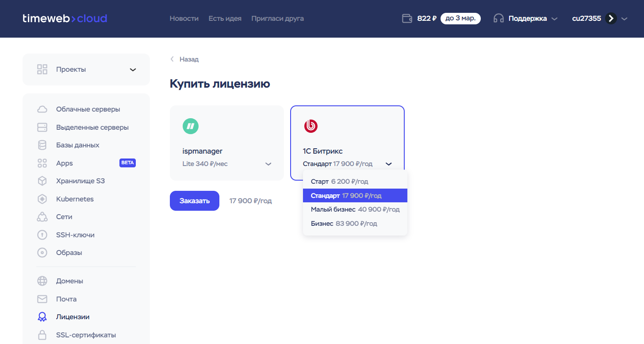Click the Licenses ribbon badge icon

pos(42,317)
